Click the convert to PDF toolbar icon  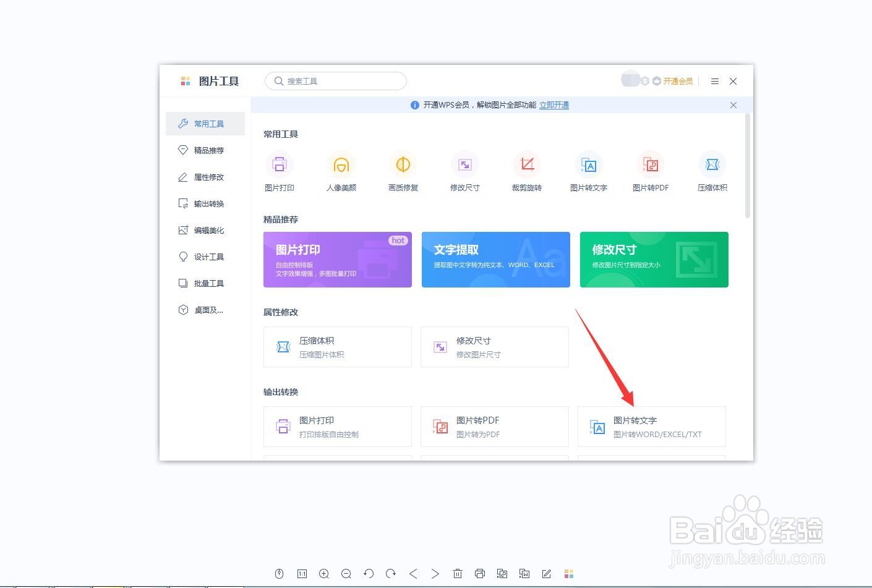[502, 574]
